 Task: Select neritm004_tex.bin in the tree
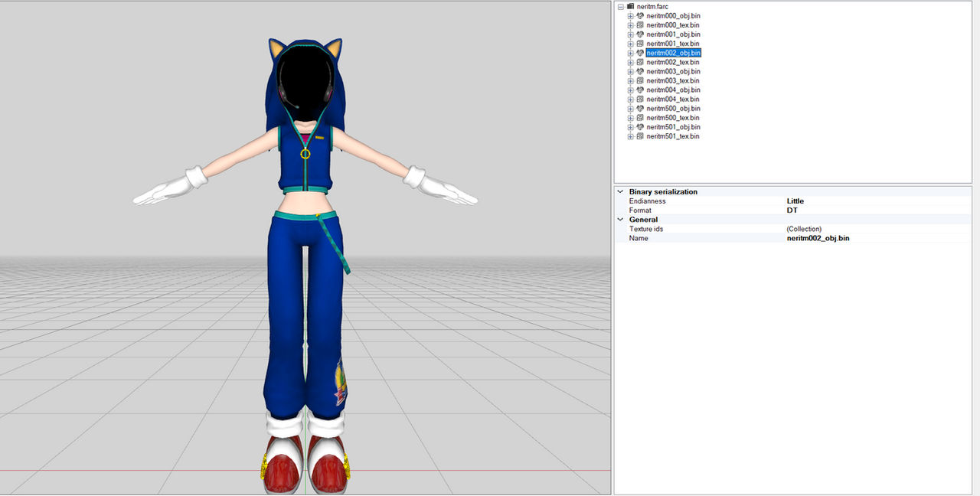click(672, 99)
